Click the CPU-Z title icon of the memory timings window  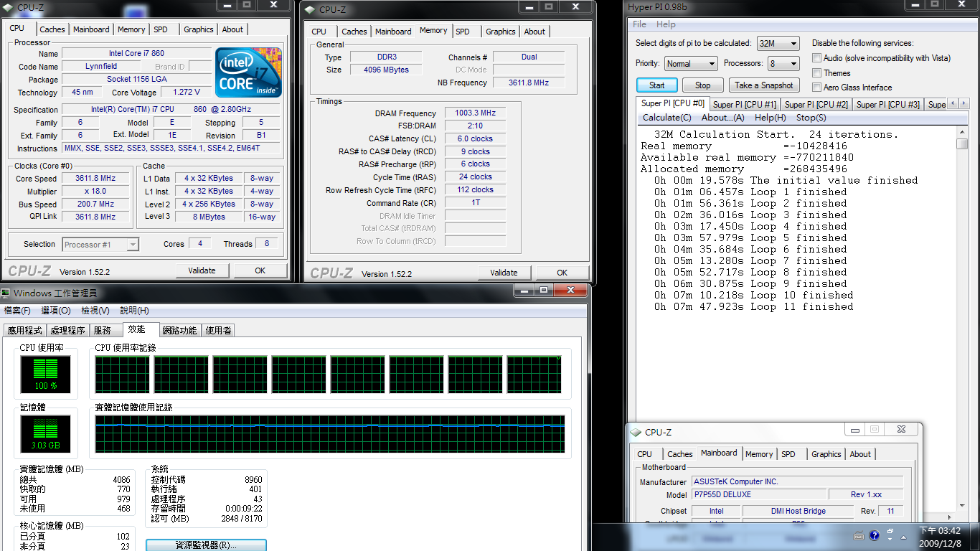coord(310,9)
